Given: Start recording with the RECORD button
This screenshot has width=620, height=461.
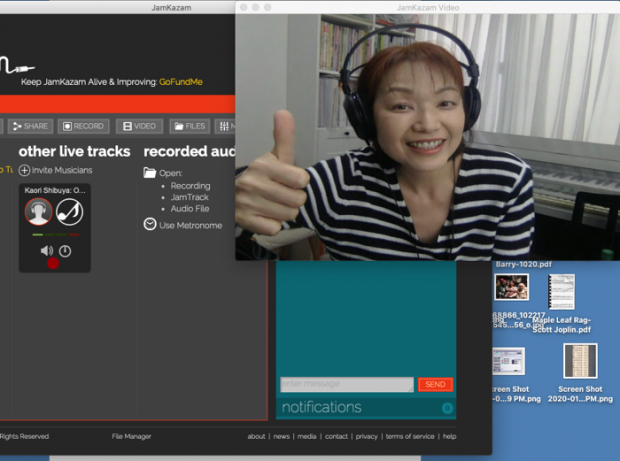Looking at the screenshot, I should point(83,127).
